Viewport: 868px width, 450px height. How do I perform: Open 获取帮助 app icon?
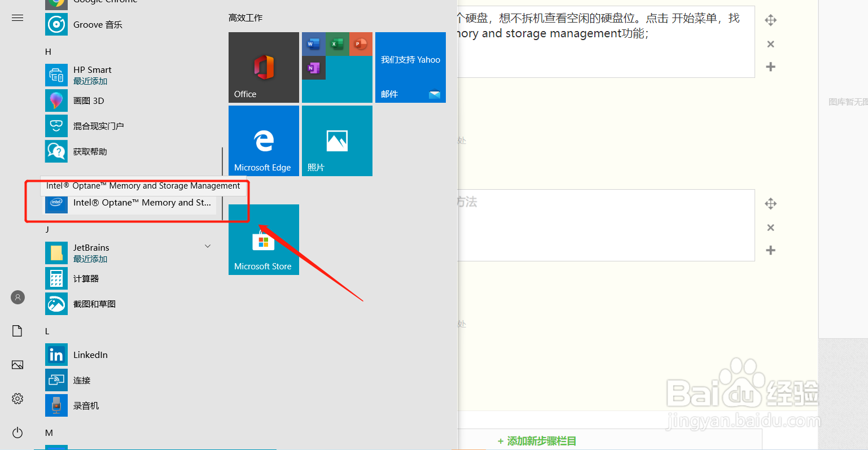point(56,151)
